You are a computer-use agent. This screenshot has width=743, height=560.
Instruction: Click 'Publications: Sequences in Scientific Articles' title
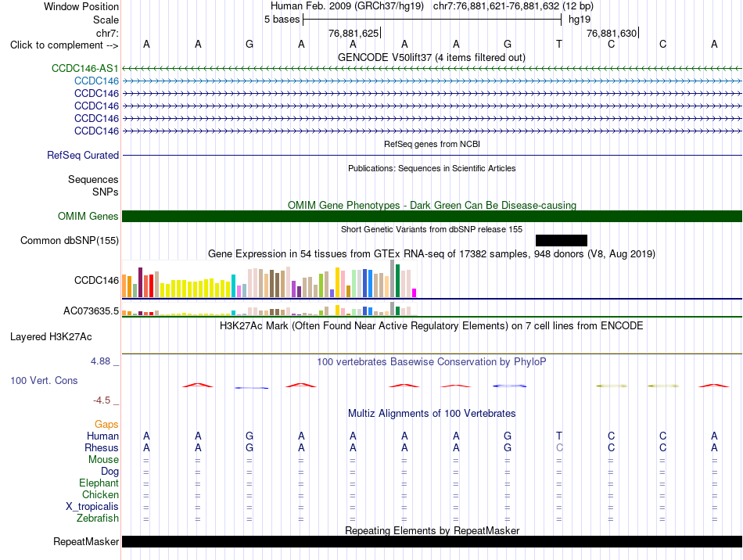pyautogui.click(x=432, y=168)
